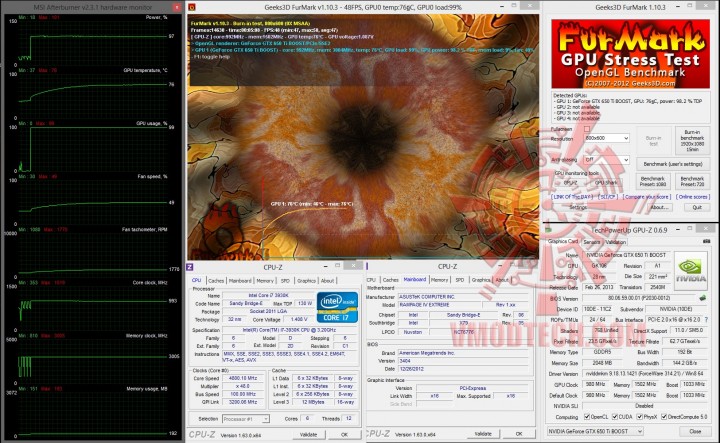Click Validate button in left CPU-Z
The width and height of the screenshot is (720, 443).
point(308,434)
